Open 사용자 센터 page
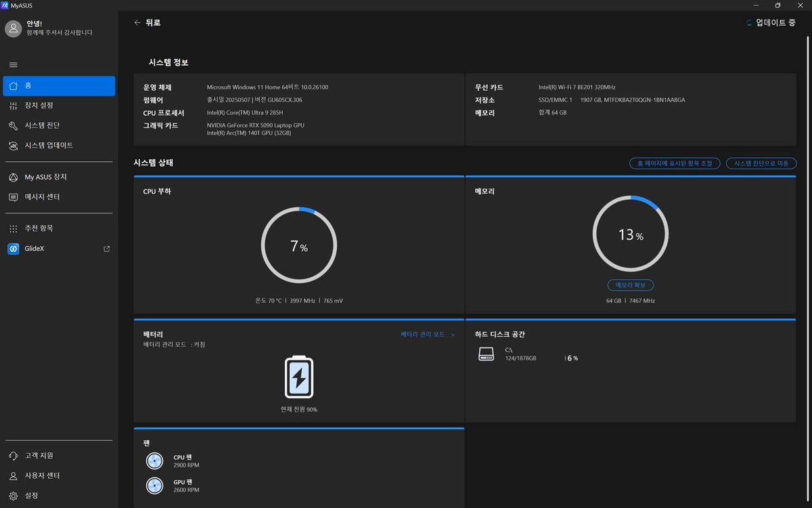The width and height of the screenshot is (812, 508). coord(59,476)
